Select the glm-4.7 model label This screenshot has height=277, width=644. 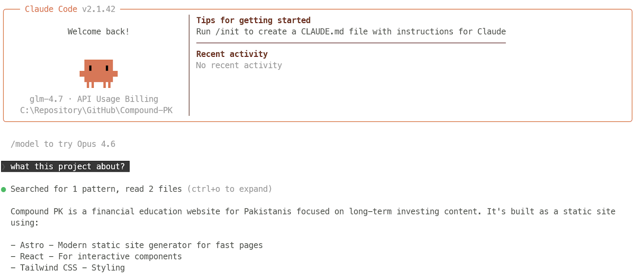(46, 99)
